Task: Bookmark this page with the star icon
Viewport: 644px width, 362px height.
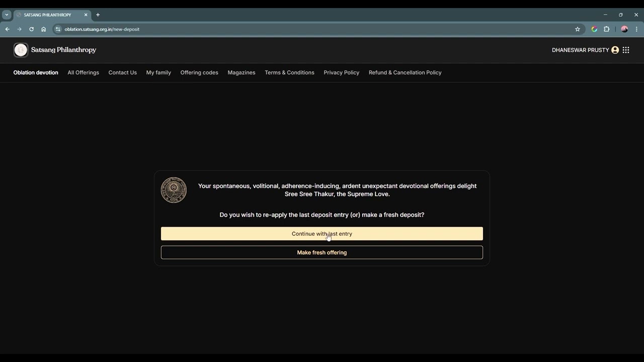Action: coord(578,29)
